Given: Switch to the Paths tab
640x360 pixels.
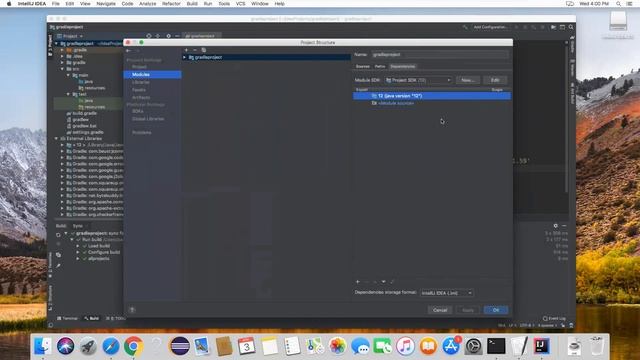Looking at the screenshot, I should [380, 67].
